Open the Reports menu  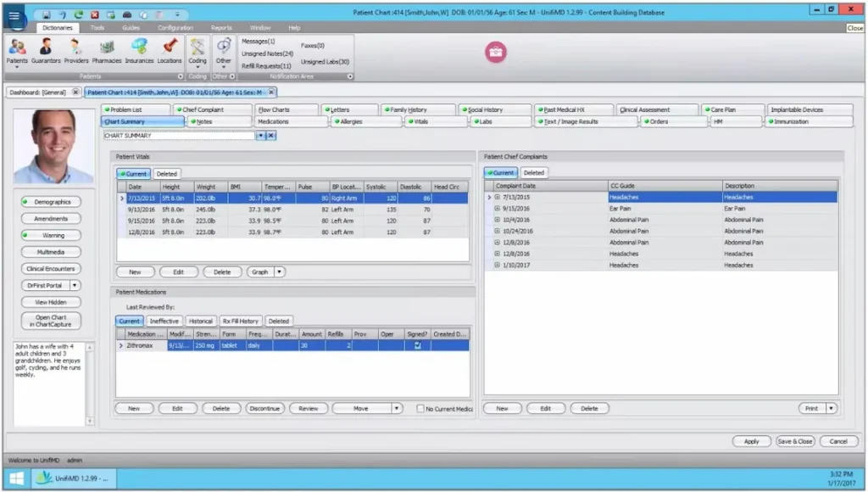tap(220, 26)
